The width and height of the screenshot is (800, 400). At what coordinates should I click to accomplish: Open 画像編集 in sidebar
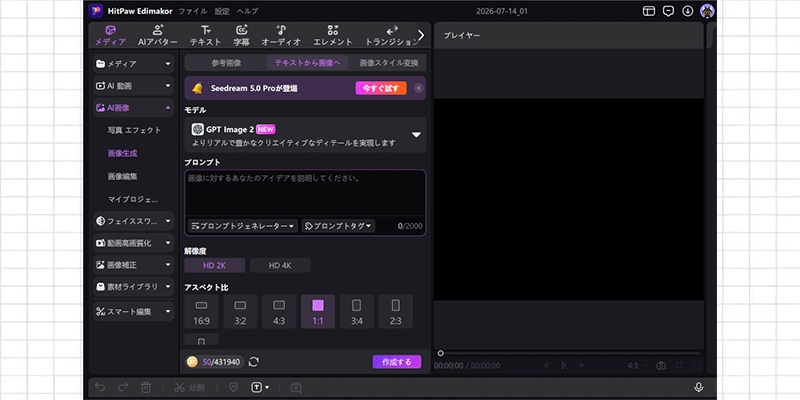tap(122, 176)
